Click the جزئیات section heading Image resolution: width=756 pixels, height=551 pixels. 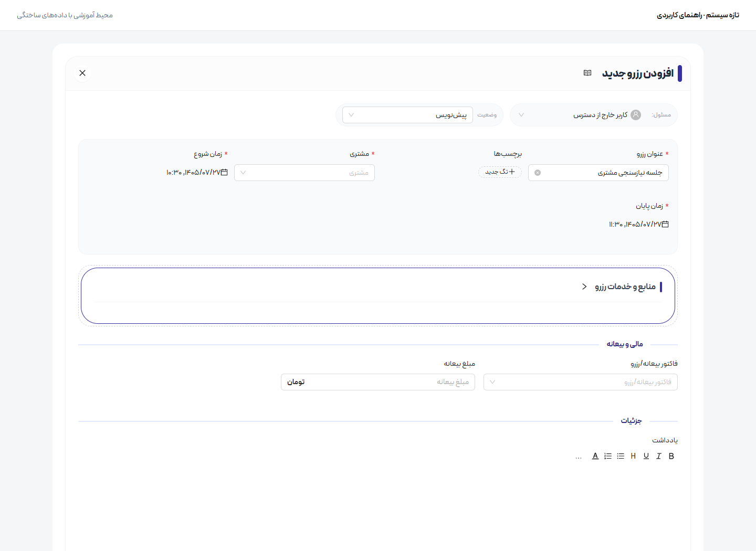pos(631,421)
